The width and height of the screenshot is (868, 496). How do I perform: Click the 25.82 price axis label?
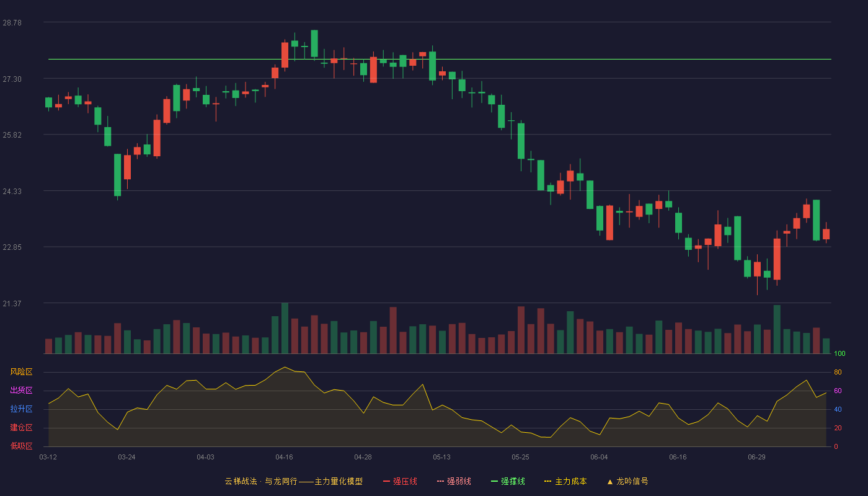point(12,135)
